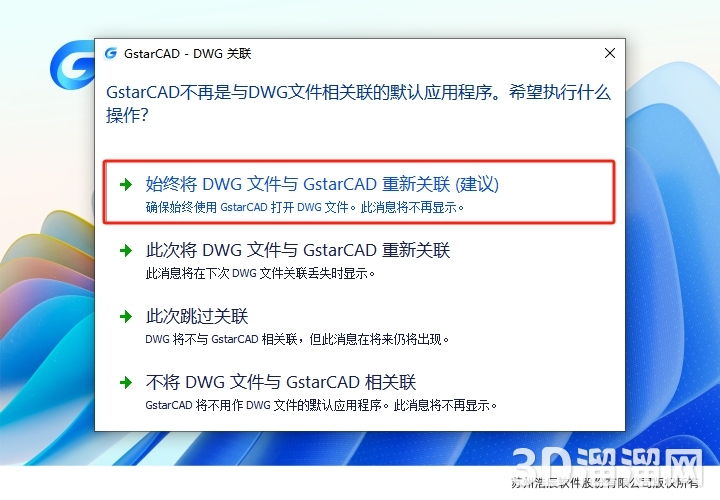720x500 pixels.
Task: Click the green arrow beside 此次将 DWG 文件
Action: point(126,251)
